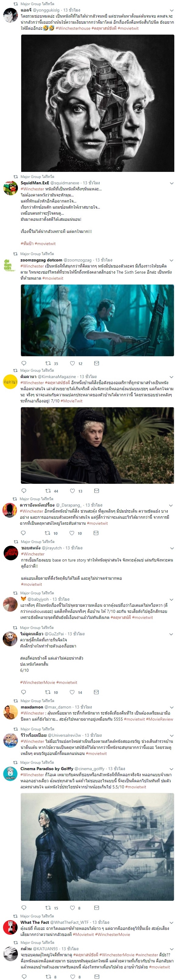Reply to the @KATUAN93 tweet at the bottom

[x=24, y=976]
